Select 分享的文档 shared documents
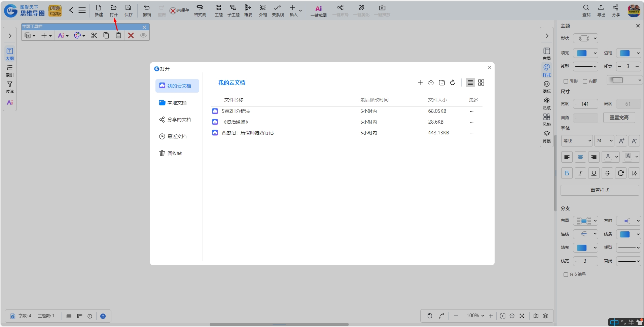The height and width of the screenshot is (327, 644). [177, 120]
